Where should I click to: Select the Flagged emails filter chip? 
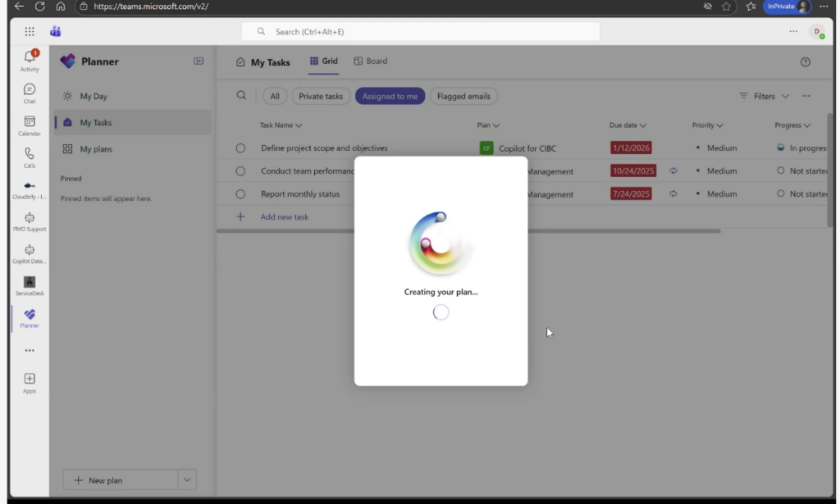tap(464, 97)
